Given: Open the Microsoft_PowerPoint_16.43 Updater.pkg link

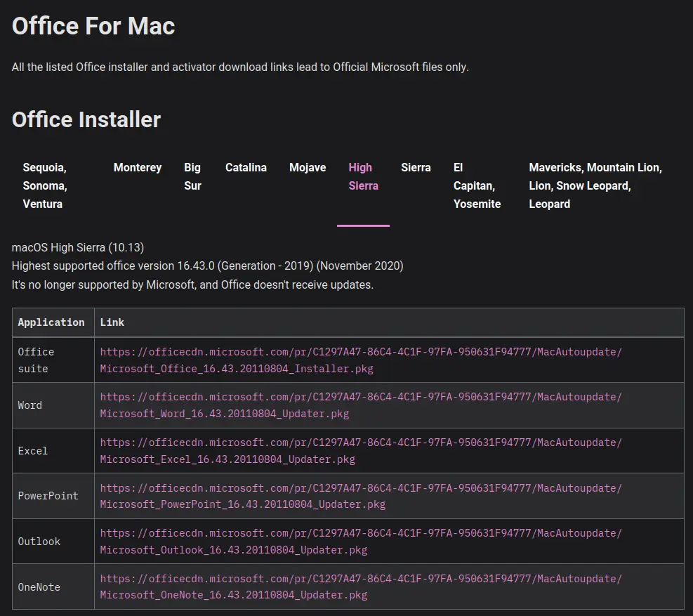Looking at the screenshot, I should pos(361,496).
